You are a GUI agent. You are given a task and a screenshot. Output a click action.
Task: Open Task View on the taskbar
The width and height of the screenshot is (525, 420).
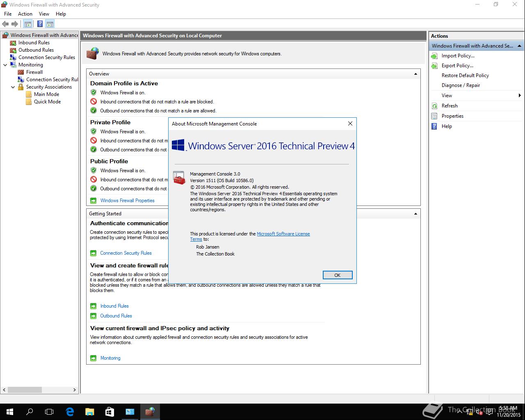pos(49,412)
